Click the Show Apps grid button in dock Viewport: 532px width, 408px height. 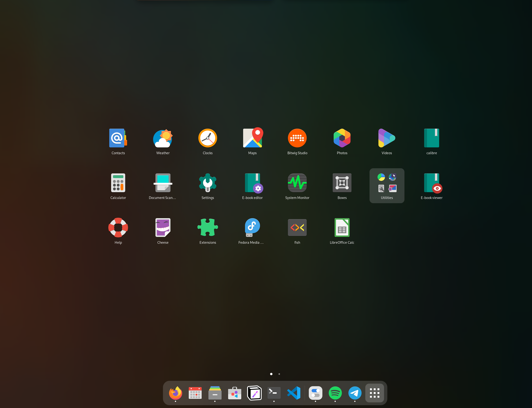click(374, 393)
